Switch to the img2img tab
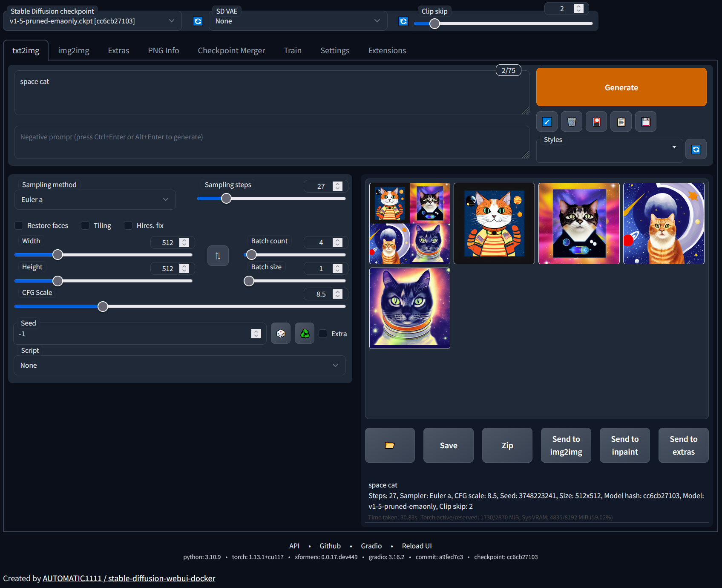This screenshot has height=588, width=722. [73, 50]
